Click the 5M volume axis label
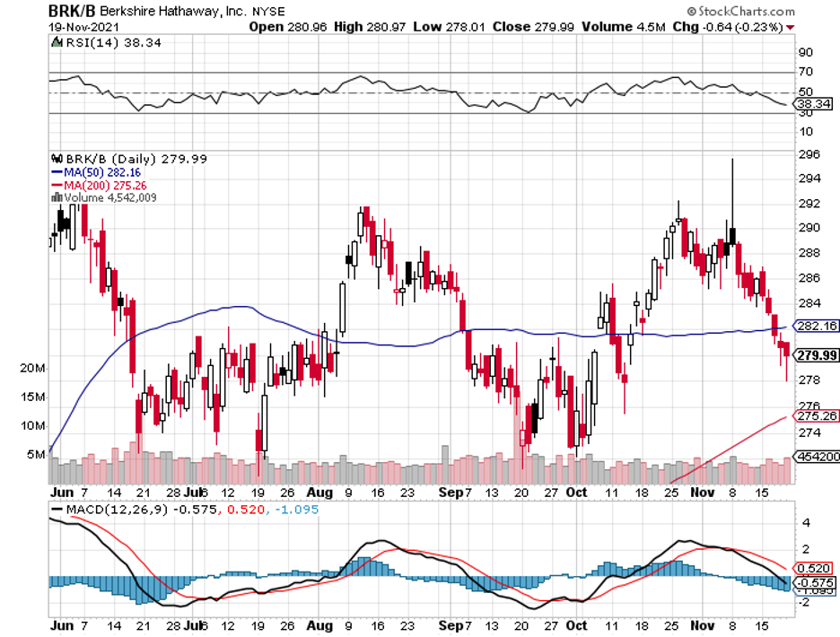 37,455
